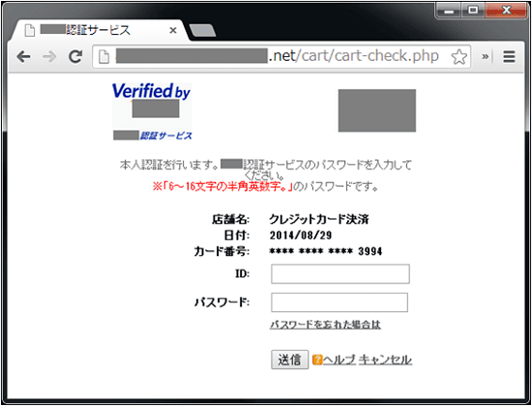
Task: Click the card number text ending 3994
Action: pyautogui.click(x=326, y=251)
